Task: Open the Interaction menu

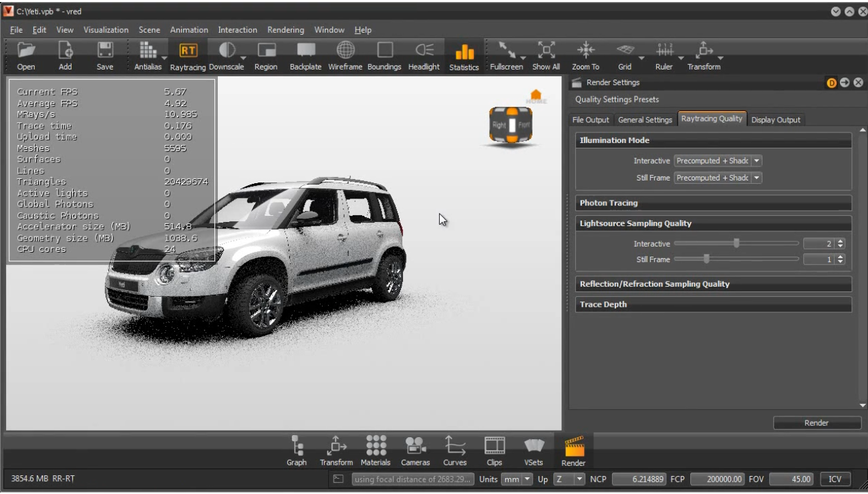Action: tap(237, 30)
